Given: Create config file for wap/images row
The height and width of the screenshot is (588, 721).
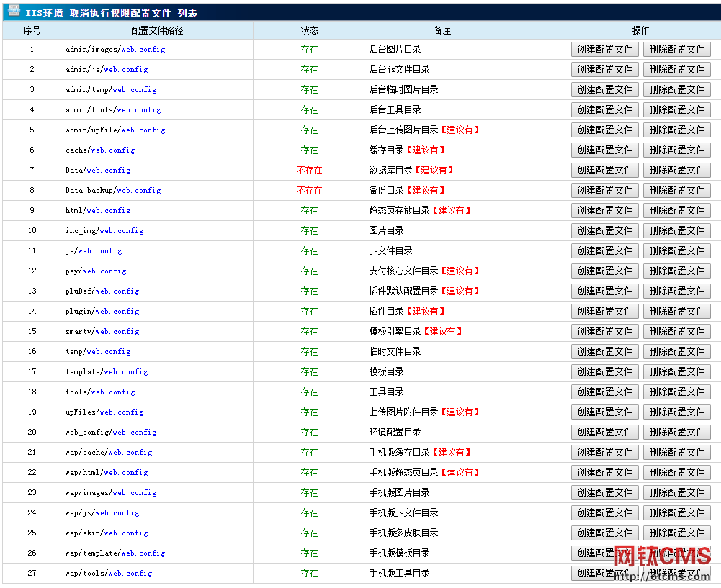Looking at the screenshot, I should 604,492.
